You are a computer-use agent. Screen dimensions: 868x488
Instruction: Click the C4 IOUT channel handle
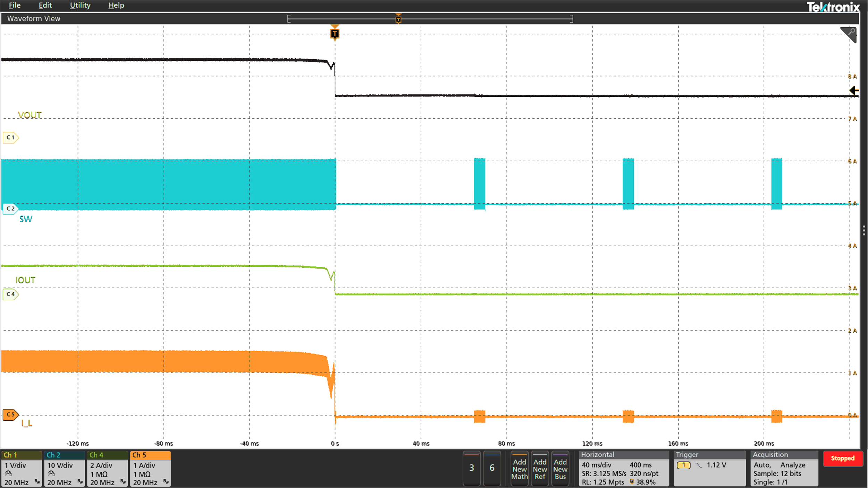pos(10,294)
